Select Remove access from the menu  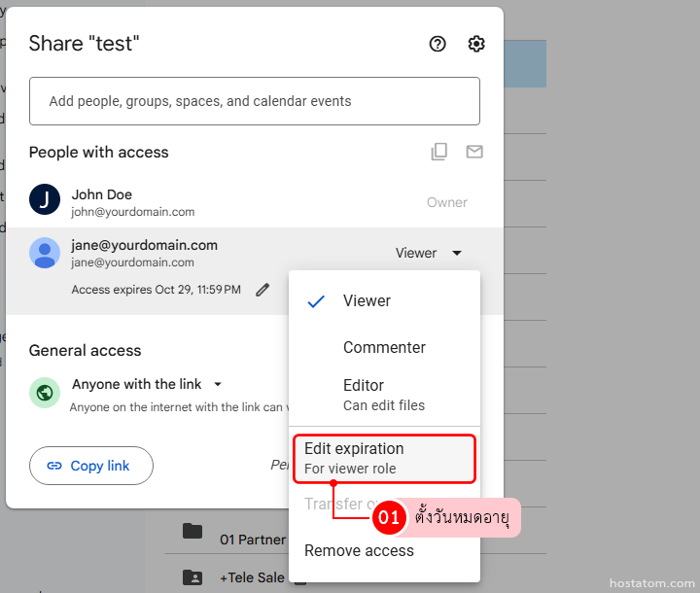[359, 551]
